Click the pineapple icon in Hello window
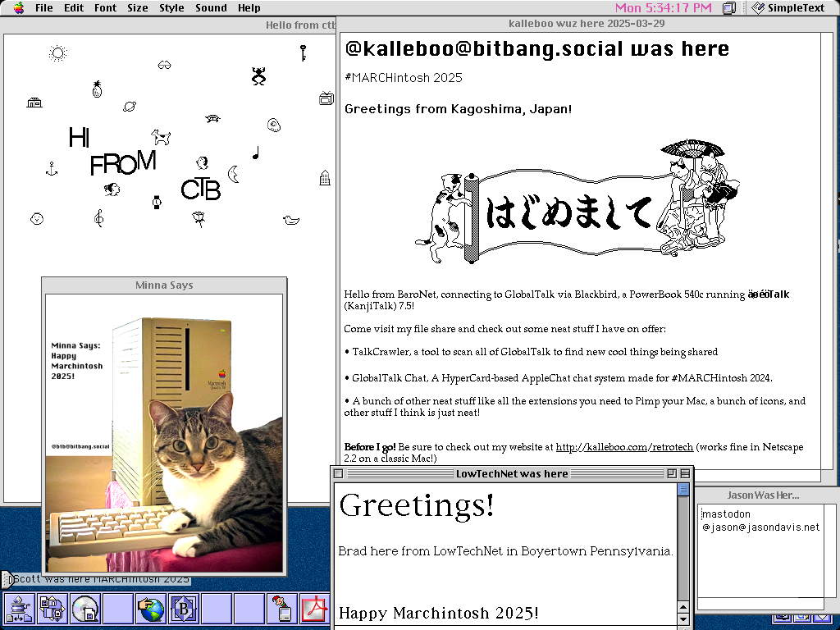The width and height of the screenshot is (840, 630). pos(97,89)
